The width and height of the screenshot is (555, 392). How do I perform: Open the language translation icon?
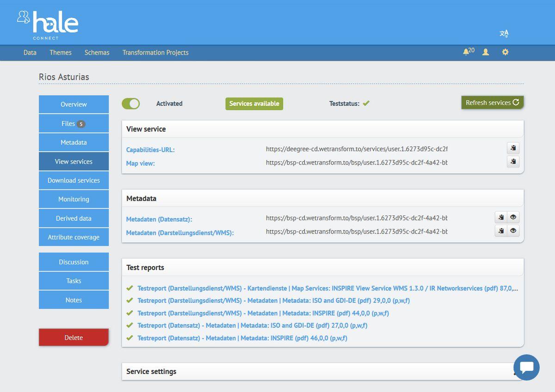pyautogui.click(x=504, y=33)
